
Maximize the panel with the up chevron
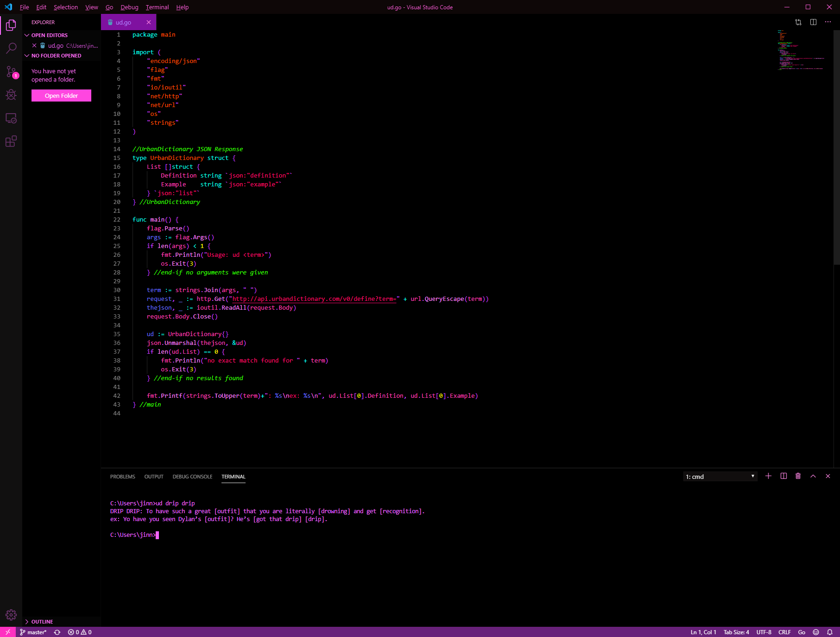tap(813, 476)
